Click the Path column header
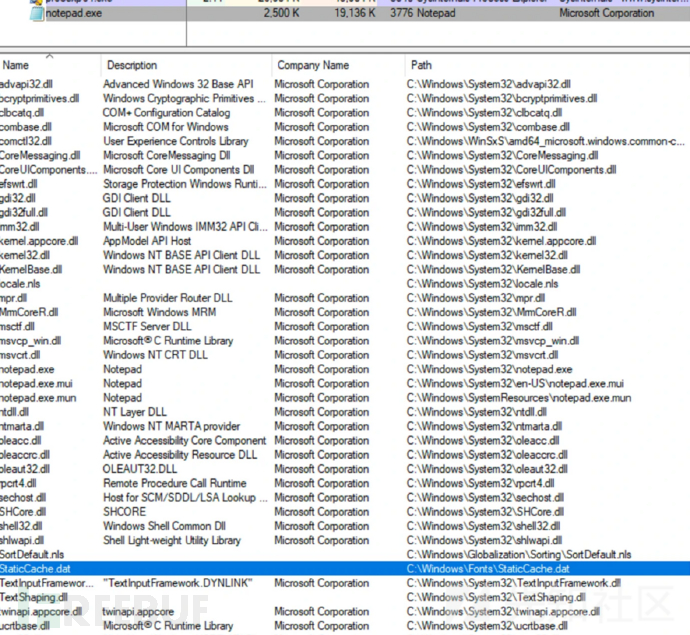 (x=421, y=65)
